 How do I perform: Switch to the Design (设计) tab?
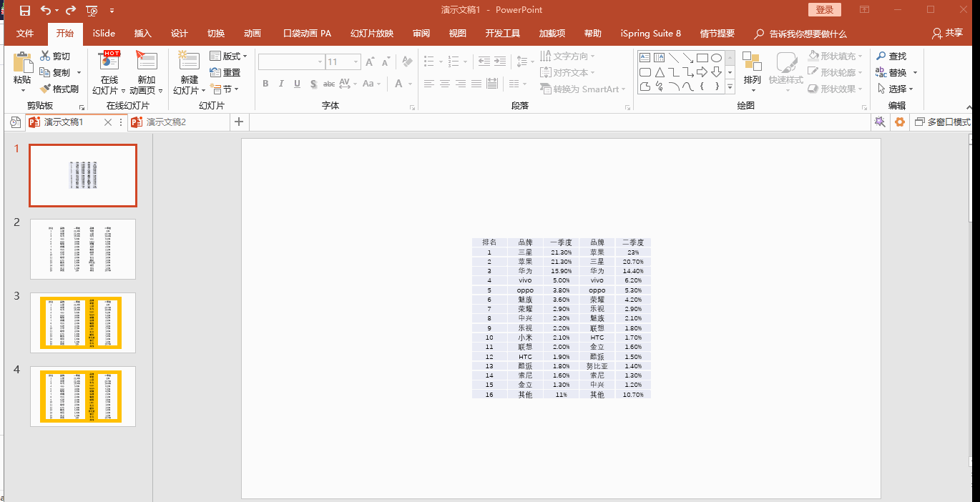click(x=180, y=34)
